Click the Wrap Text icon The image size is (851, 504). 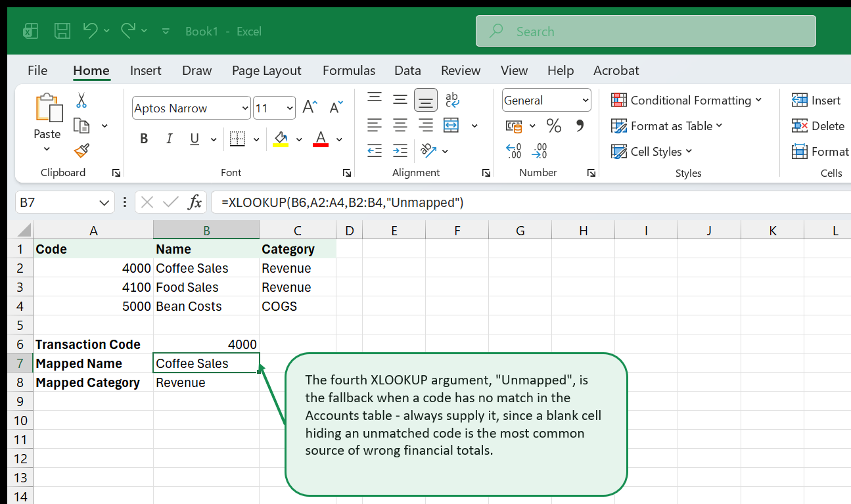[452, 99]
